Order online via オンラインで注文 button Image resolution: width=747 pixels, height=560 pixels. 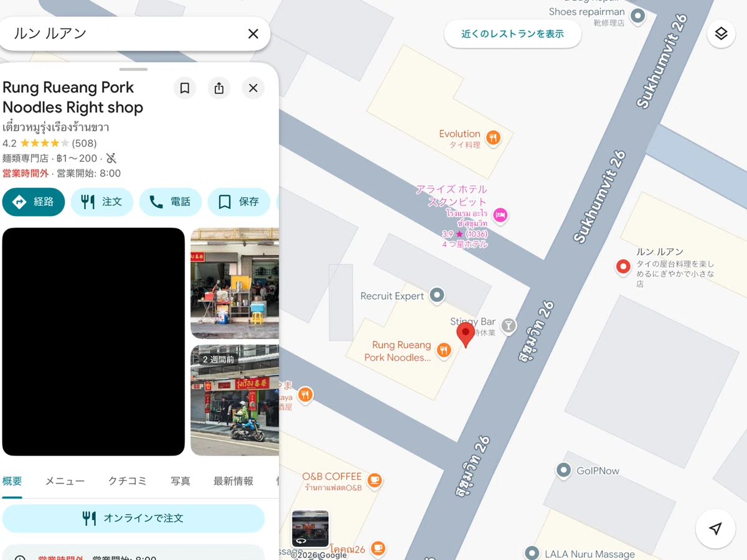click(x=134, y=518)
